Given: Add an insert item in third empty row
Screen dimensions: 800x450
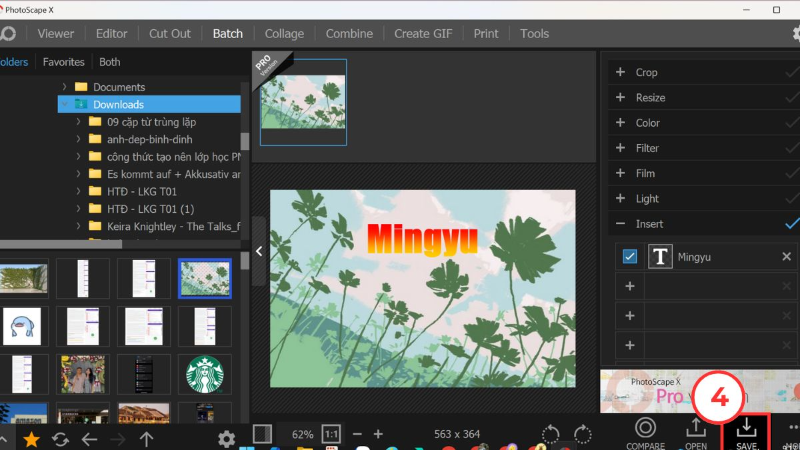Looking at the screenshot, I should coord(630,345).
